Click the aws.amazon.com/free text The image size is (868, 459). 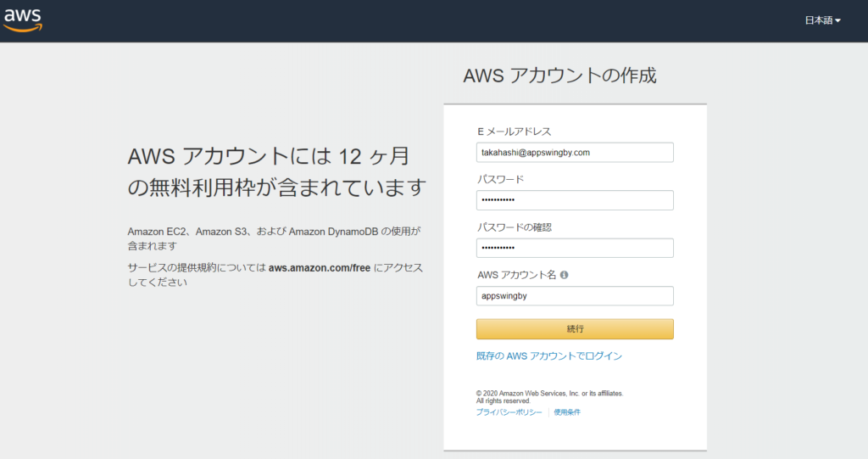point(320,268)
